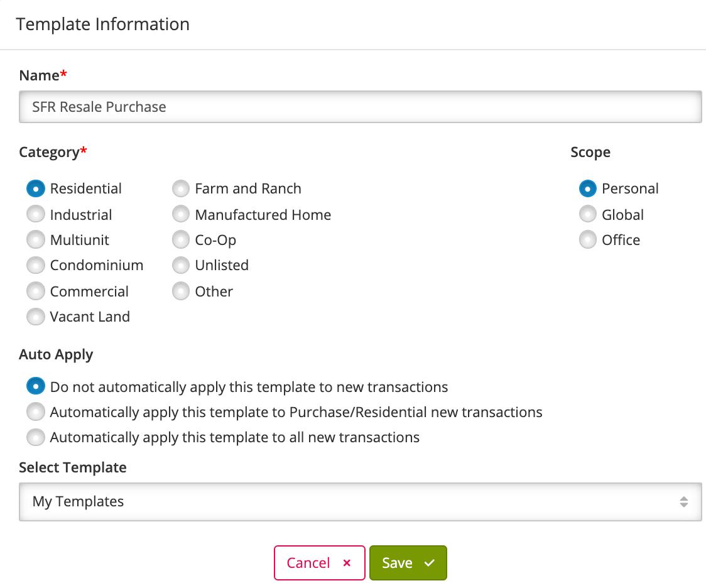Screen dimensions: 706x588
Task: Choose Other as the category
Action: click(x=181, y=291)
